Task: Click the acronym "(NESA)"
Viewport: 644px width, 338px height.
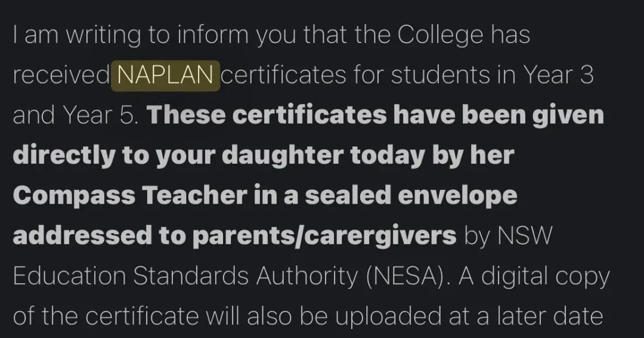Action: click(x=408, y=276)
